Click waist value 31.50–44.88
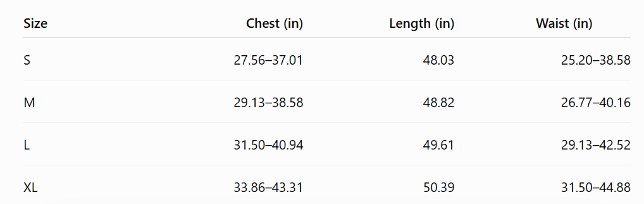The image size is (644, 204). [596, 187]
